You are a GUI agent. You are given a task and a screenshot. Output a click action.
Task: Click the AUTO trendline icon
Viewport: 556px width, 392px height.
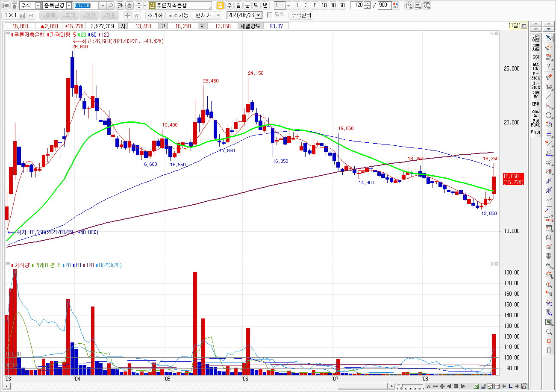[x=549, y=218]
